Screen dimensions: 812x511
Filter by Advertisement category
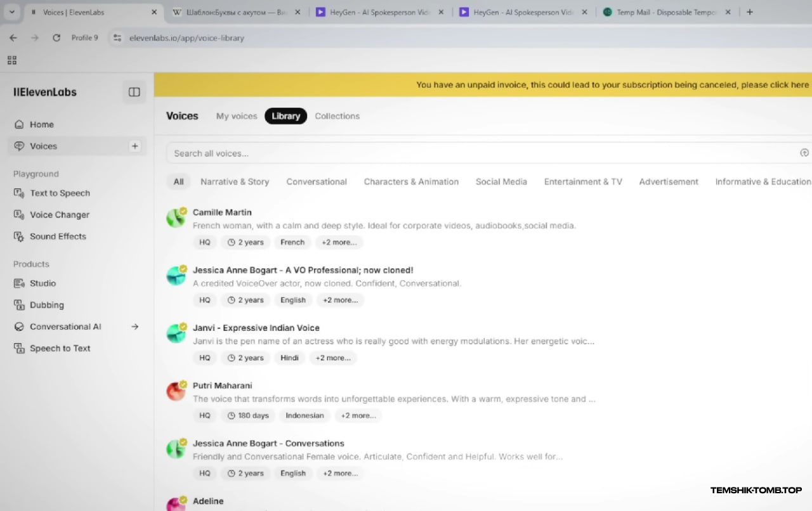click(669, 181)
